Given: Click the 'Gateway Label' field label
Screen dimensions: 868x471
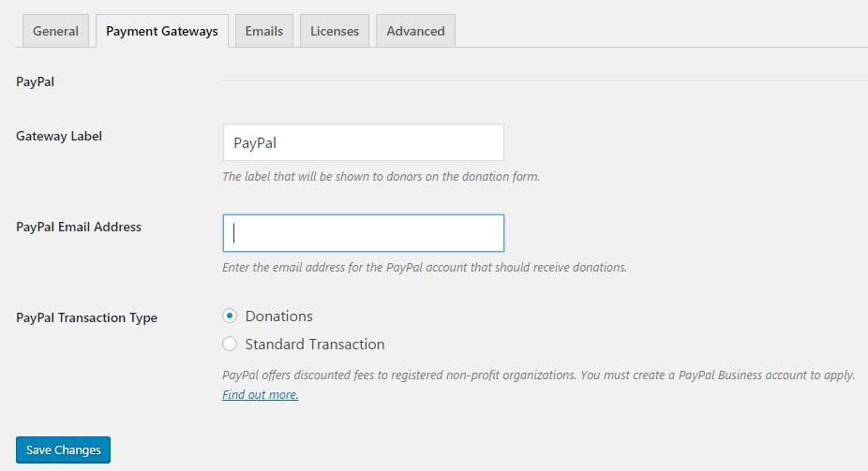Looking at the screenshot, I should pos(59,136).
